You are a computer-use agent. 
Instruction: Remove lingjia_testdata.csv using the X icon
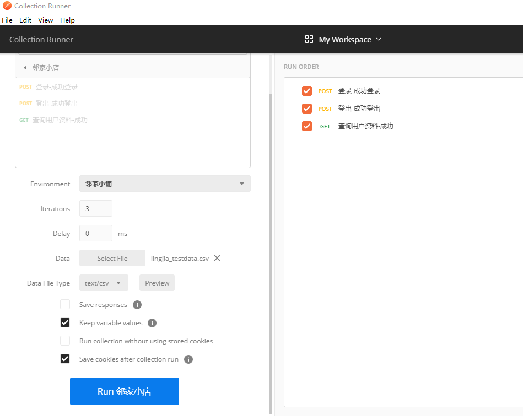click(x=218, y=257)
